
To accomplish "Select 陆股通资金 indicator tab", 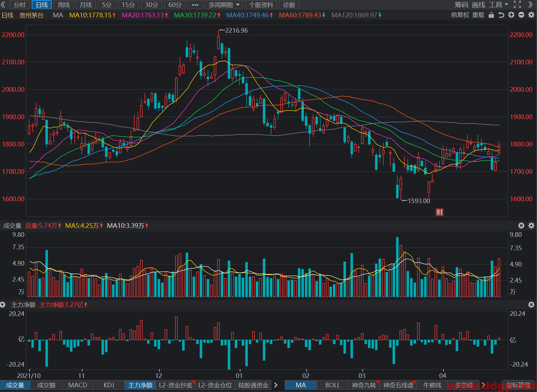I will pyautogui.click(x=253, y=385).
